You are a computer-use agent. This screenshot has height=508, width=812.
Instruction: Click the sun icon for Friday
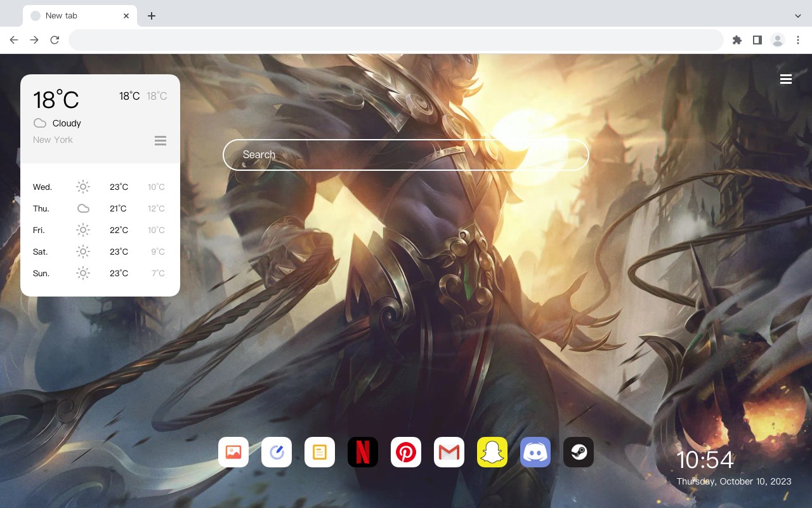[83, 230]
